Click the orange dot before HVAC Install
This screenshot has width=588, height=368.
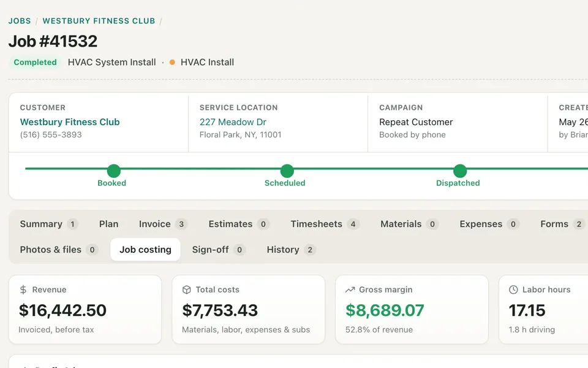click(172, 63)
